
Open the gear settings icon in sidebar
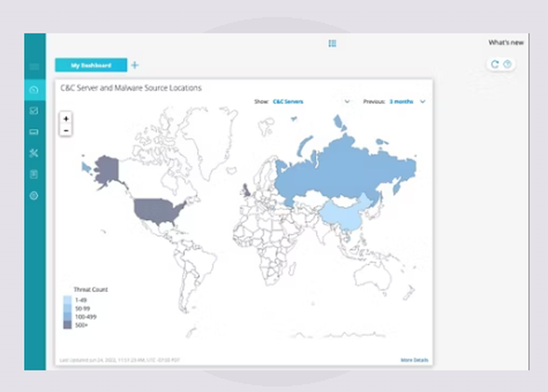(x=34, y=196)
